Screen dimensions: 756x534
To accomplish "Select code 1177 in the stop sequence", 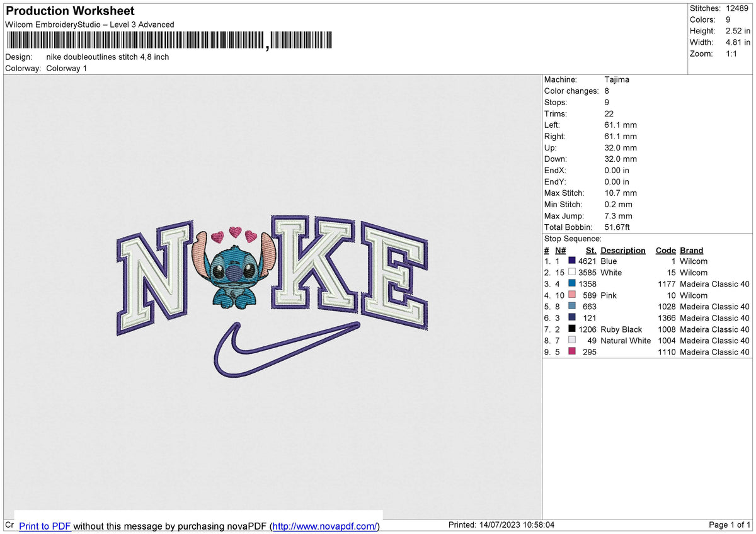I will pos(667,284).
